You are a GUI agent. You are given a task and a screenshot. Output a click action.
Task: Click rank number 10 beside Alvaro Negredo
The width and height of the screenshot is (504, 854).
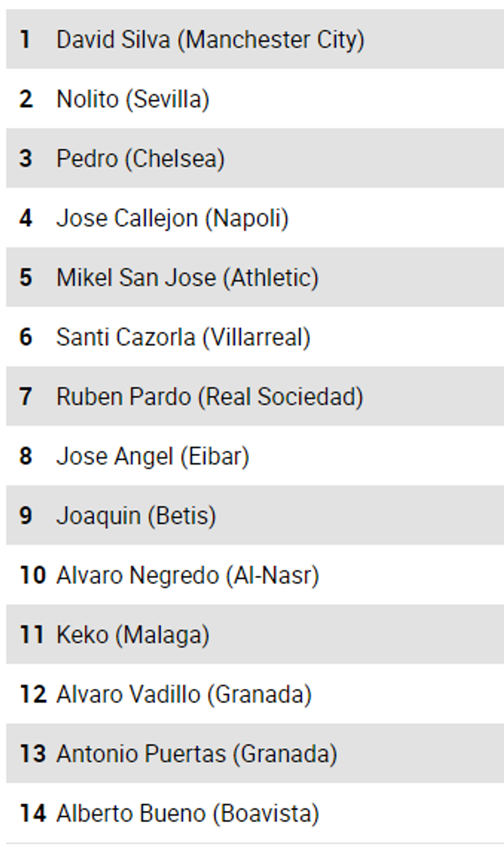click(33, 575)
